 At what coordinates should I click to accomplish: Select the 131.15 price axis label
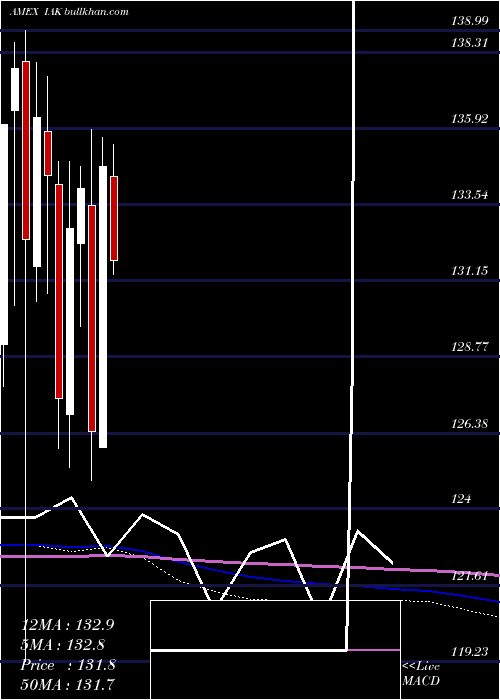coord(470,271)
